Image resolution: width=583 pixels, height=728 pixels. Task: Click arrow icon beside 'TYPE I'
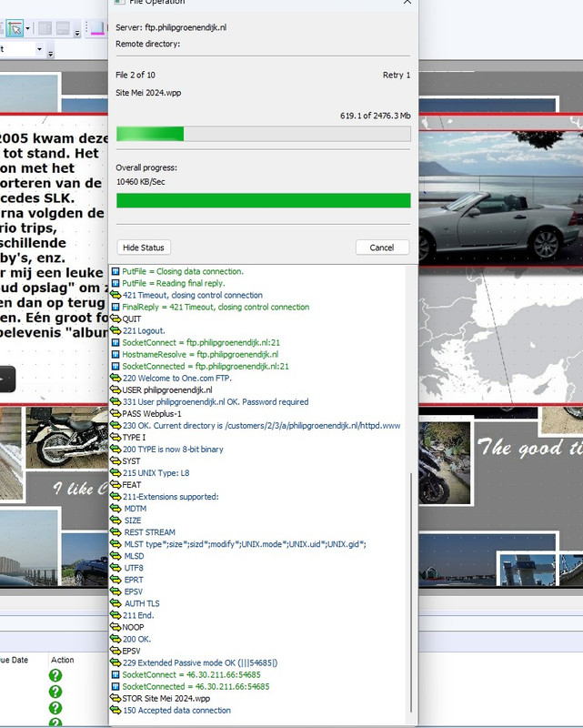point(116,438)
